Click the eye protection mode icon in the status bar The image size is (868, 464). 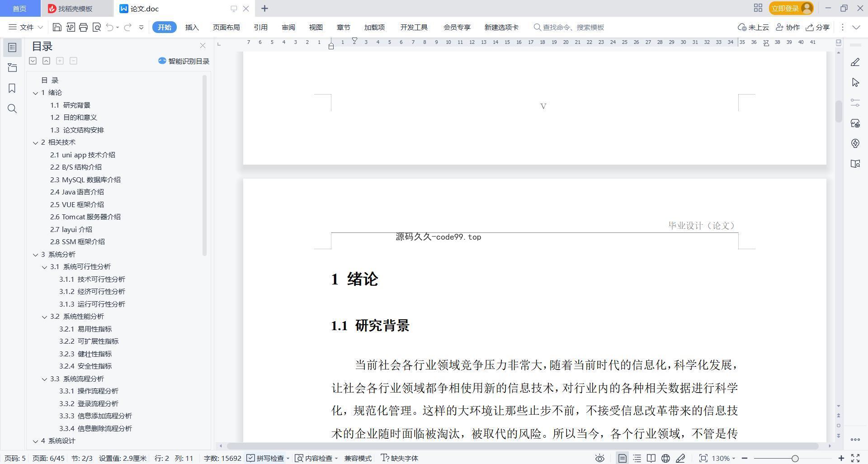click(599, 458)
